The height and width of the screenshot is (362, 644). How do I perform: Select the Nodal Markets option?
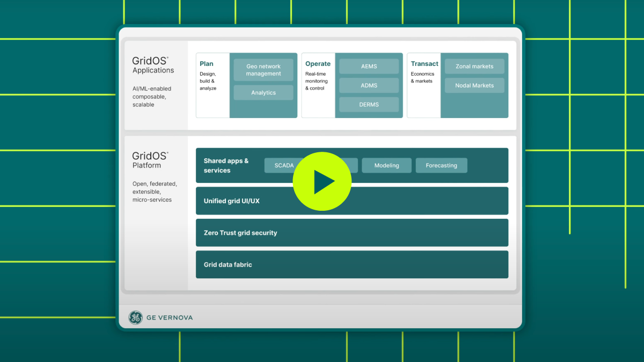[x=474, y=85]
